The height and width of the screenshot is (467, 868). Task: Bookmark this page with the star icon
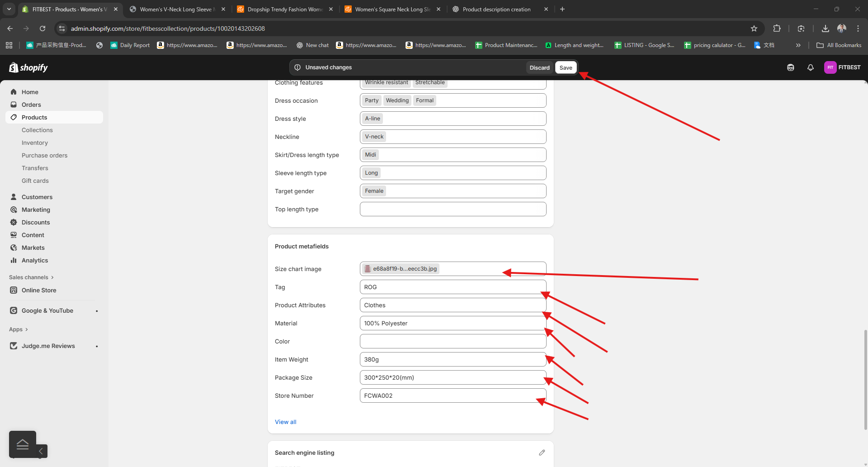point(754,29)
